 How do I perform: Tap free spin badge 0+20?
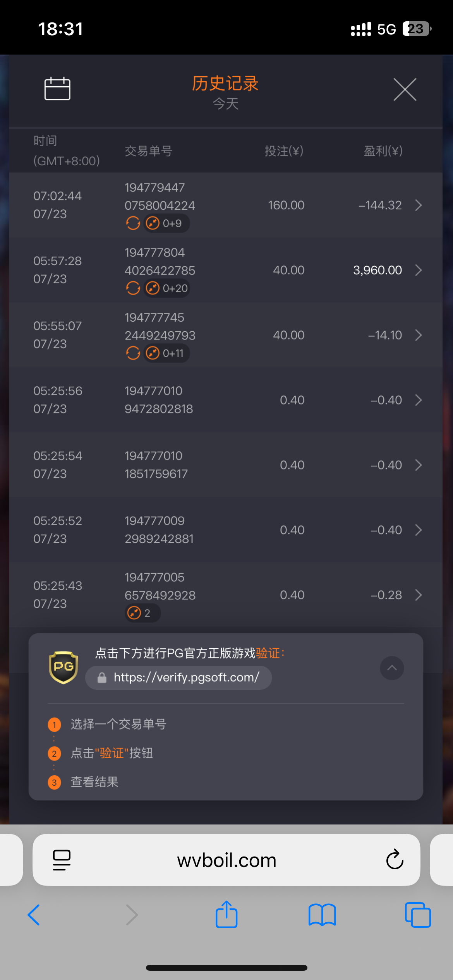[x=167, y=288]
